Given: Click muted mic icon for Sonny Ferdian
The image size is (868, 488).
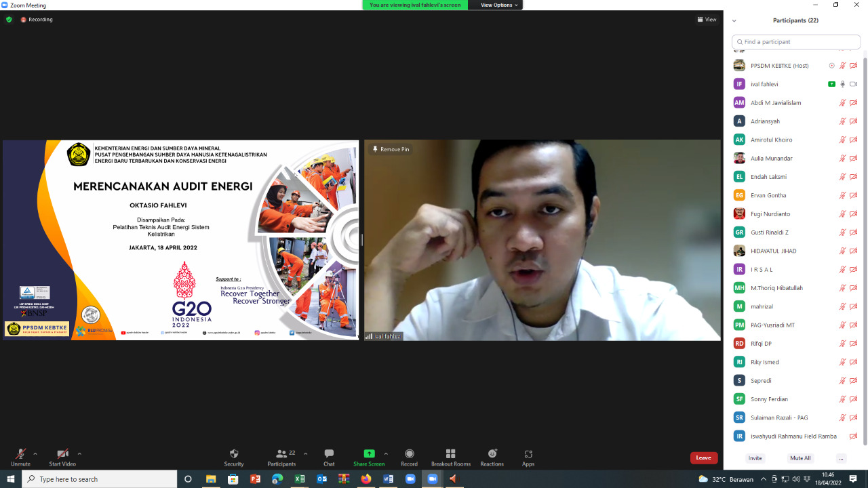Looking at the screenshot, I should (842, 399).
